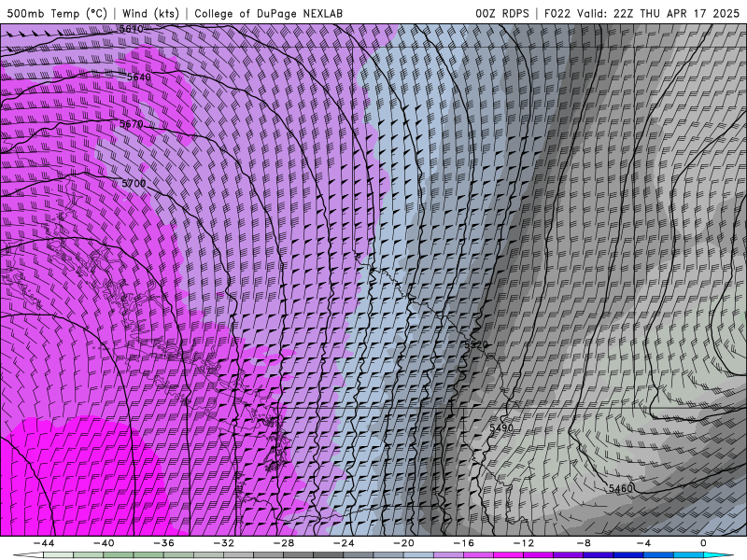Click the -28 color scale label
Image resolution: width=747 pixels, height=560 pixels.
point(284,543)
